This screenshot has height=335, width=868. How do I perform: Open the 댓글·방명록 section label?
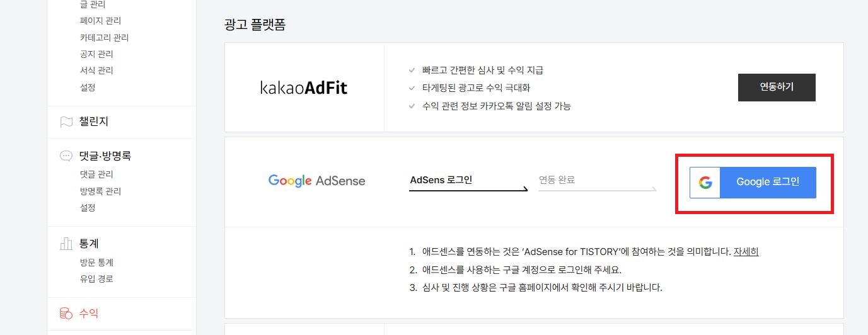tap(105, 156)
